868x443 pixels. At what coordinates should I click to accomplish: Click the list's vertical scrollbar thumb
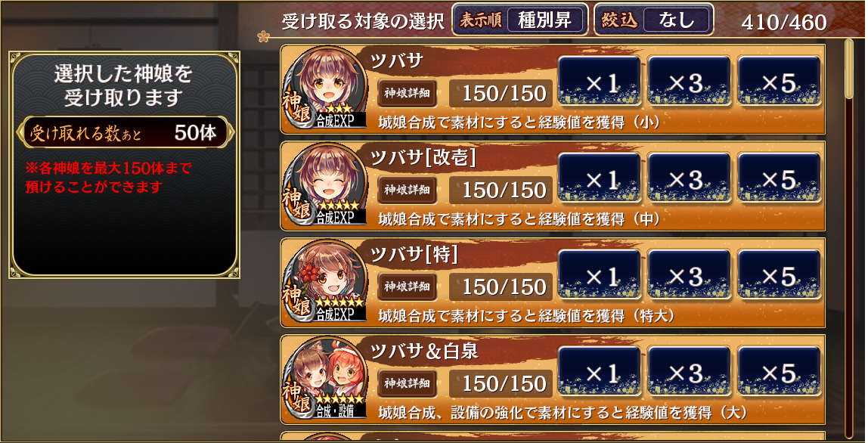coord(849,69)
